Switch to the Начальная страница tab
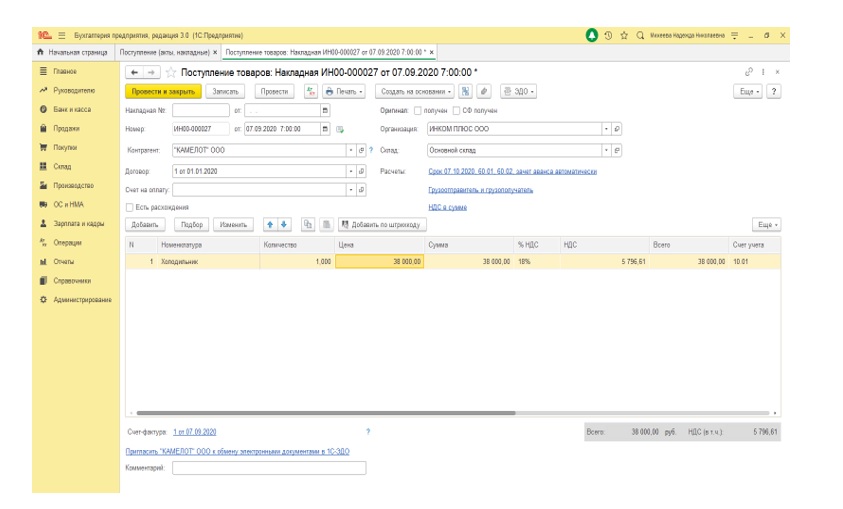Screen dimensions: 843x509 [x=76, y=52]
